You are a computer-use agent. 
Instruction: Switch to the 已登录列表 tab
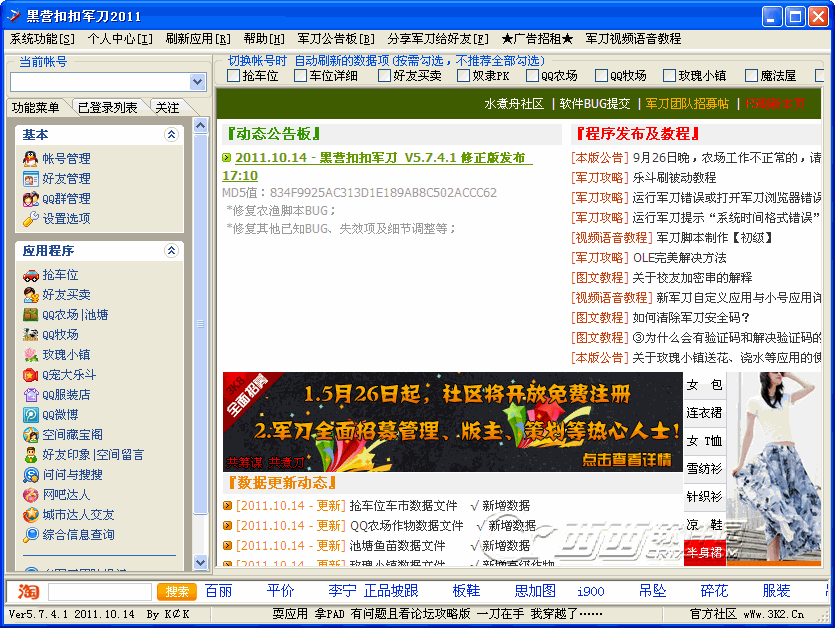108,108
